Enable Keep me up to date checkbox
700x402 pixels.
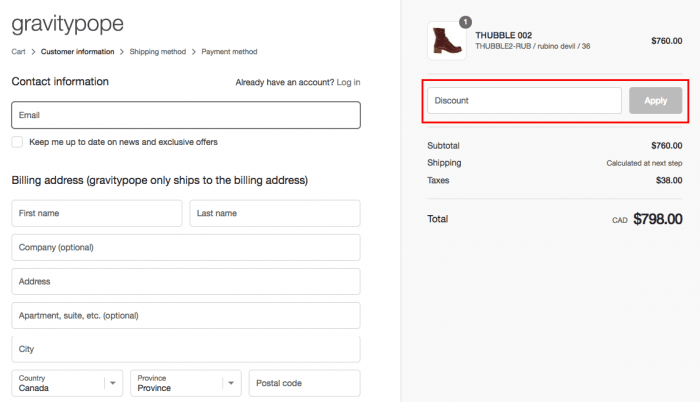tap(17, 142)
